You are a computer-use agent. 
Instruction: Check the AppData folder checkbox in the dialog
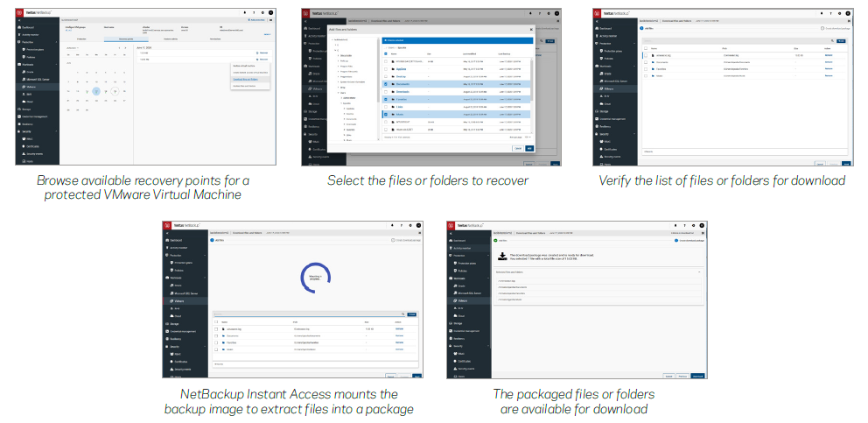[386, 68]
